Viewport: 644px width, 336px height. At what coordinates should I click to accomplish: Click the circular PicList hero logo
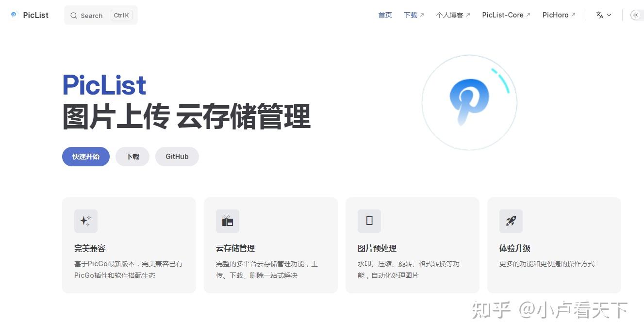click(469, 102)
